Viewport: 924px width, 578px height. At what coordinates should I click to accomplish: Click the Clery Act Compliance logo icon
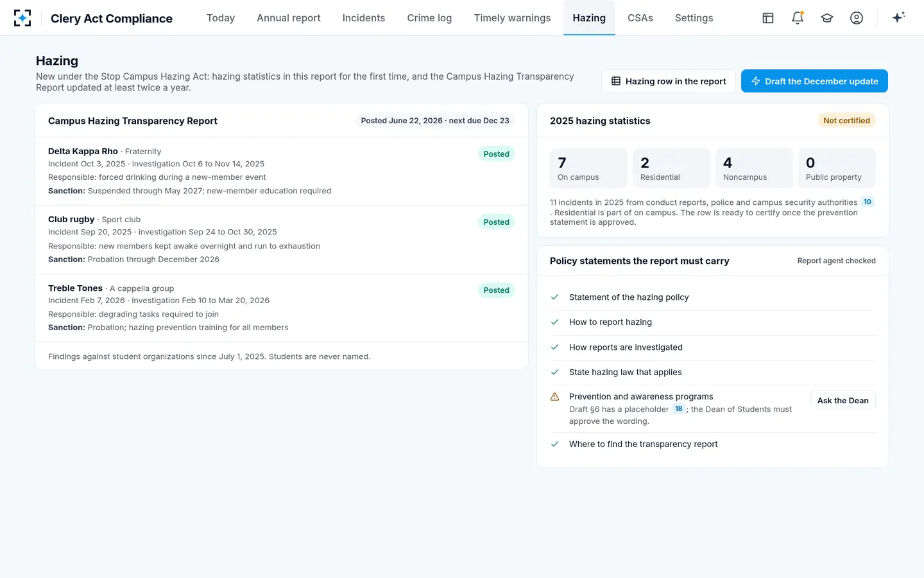click(x=22, y=18)
